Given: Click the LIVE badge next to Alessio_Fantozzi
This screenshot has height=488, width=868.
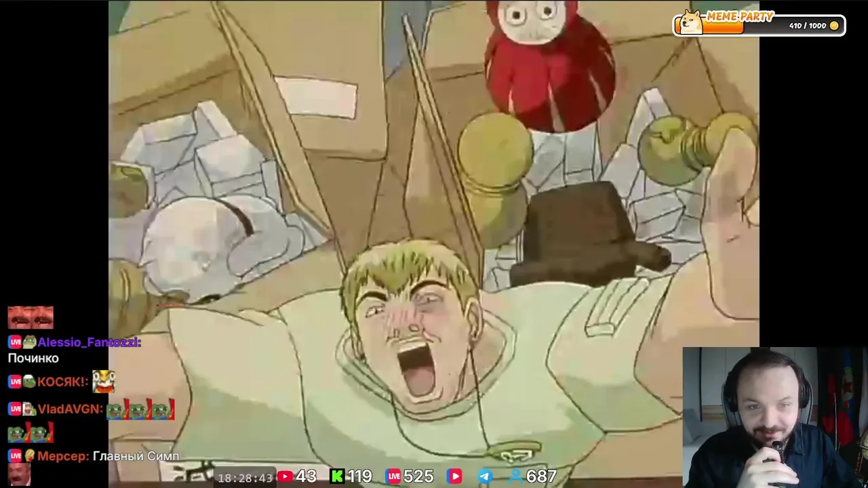Looking at the screenshot, I should 15,343.
